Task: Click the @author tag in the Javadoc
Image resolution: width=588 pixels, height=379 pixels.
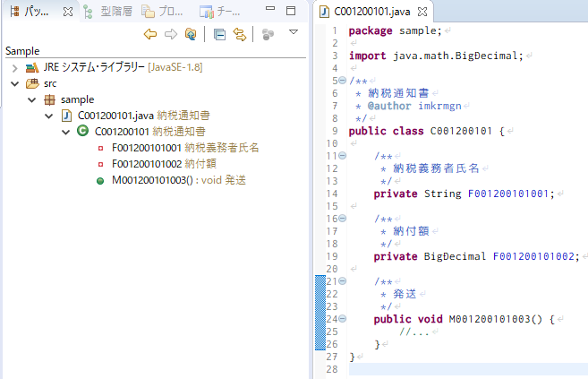Action: pos(389,107)
